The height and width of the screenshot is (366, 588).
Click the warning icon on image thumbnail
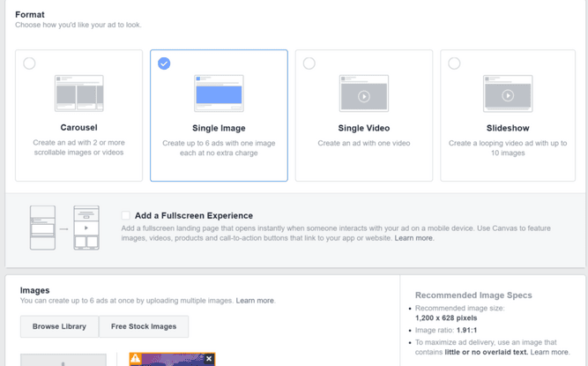(x=136, y=359)
